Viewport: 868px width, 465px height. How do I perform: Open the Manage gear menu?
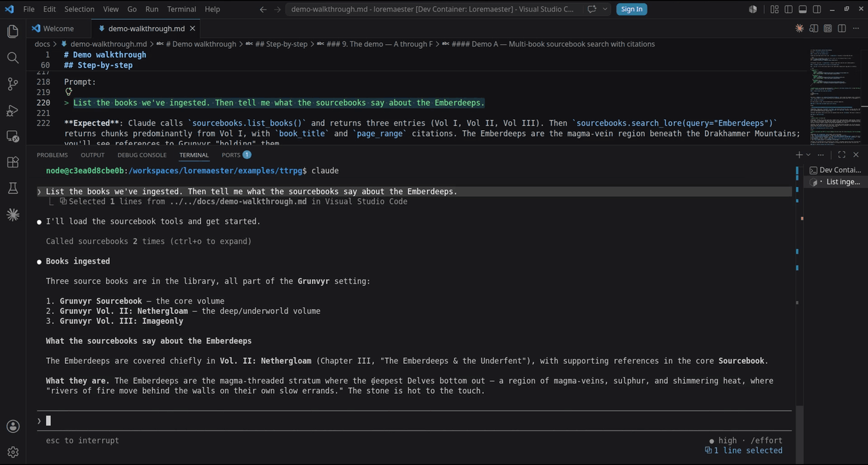12,452
